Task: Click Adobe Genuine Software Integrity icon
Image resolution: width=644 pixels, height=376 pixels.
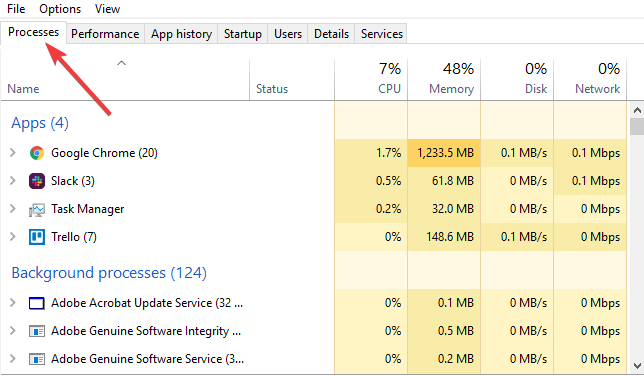Action: (x=37, y=331)
